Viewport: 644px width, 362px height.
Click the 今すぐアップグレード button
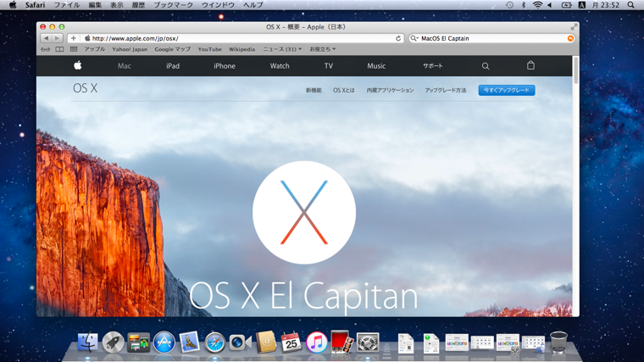coord(507,90)
